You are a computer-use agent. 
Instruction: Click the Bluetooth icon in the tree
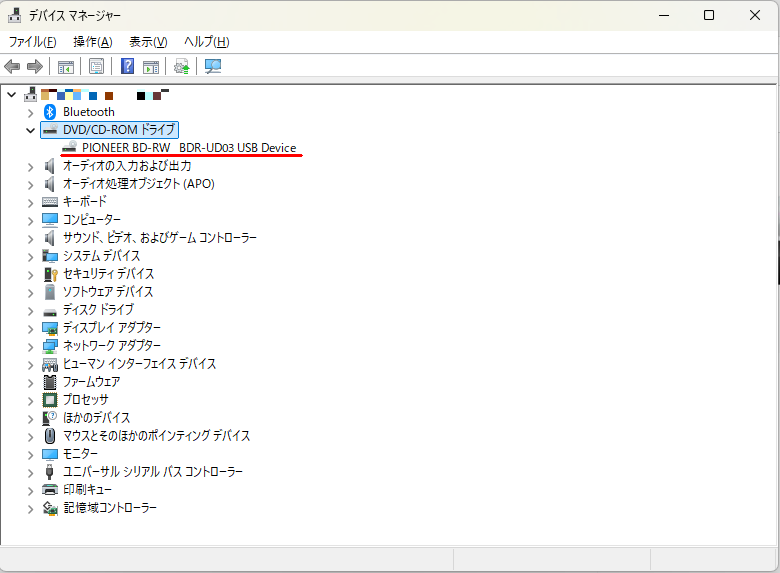[x=50, y=112]
